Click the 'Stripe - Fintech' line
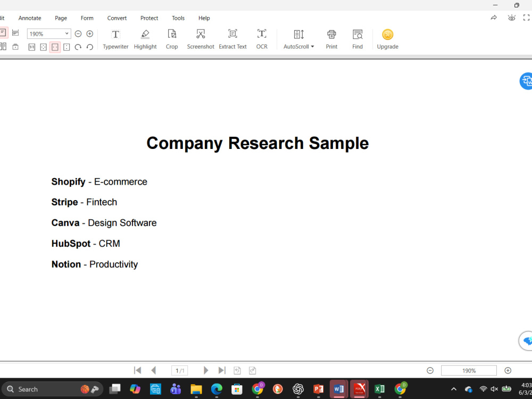 pos(84,202)
